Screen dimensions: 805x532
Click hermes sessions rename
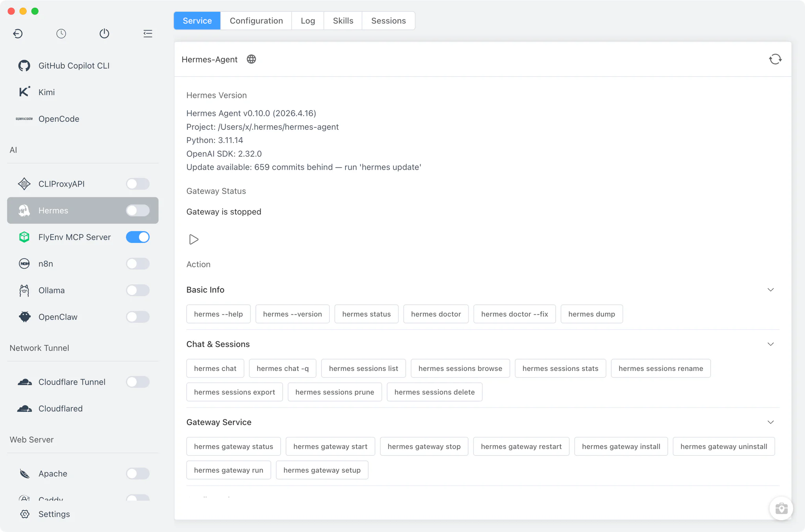click(x=661, y=368)
